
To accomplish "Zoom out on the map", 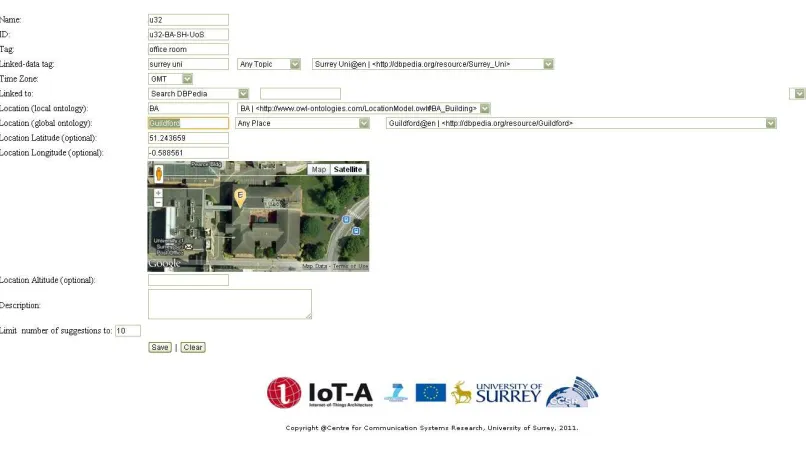I will pos(158,203).
